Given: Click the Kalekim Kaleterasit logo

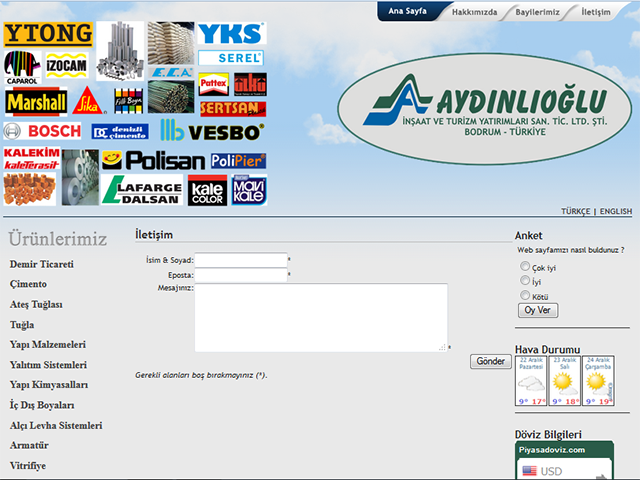Looking at the screenshot, I should pos(32,158).
